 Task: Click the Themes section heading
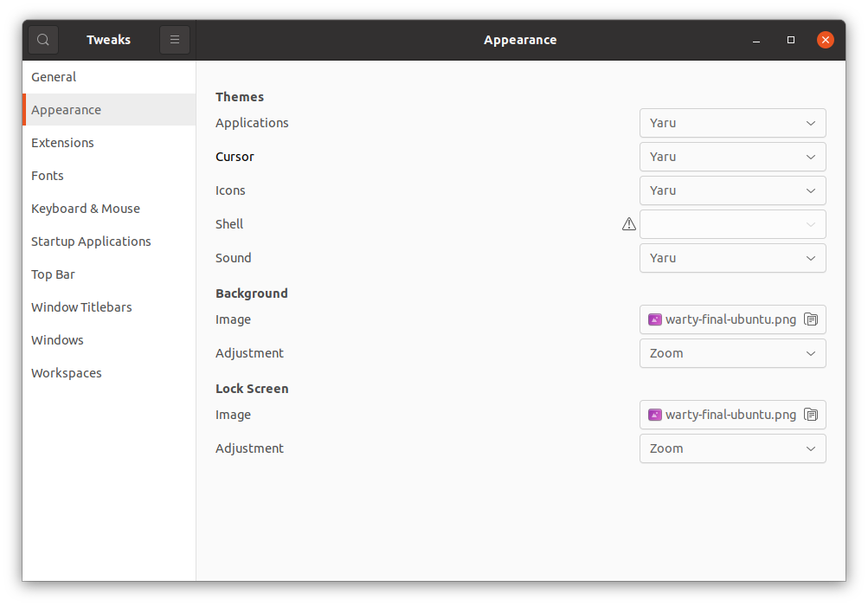(x=240, y=97)
